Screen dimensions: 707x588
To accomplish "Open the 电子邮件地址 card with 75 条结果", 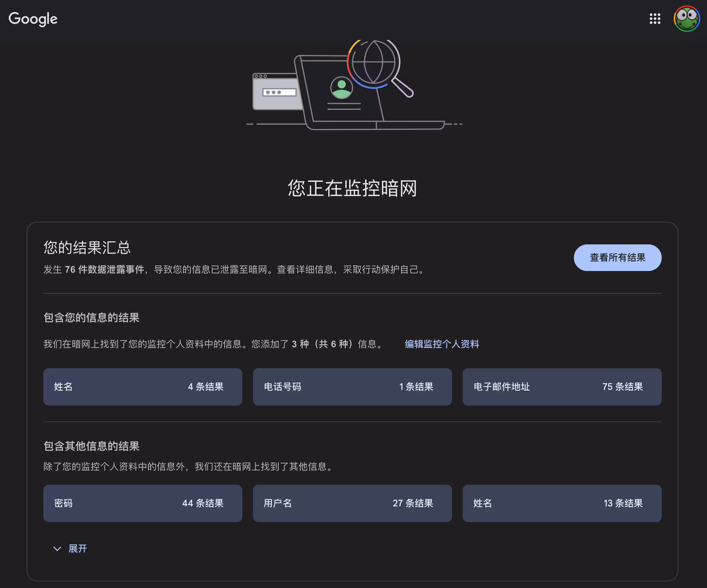I will (x=562, y=387).
